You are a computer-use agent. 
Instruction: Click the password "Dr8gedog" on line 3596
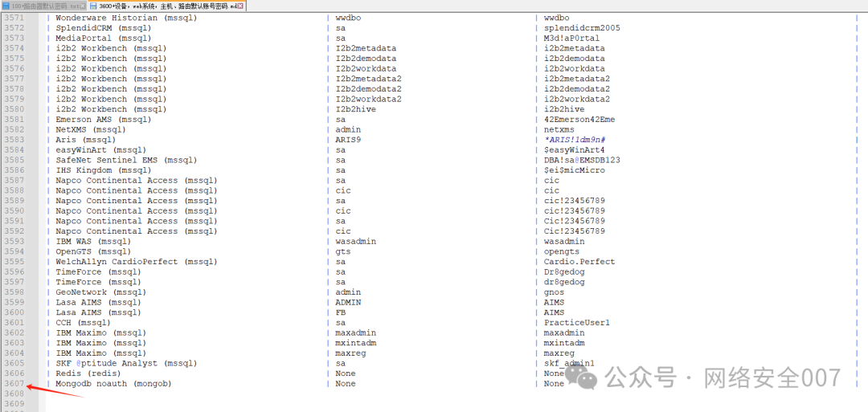pos(564,271)
